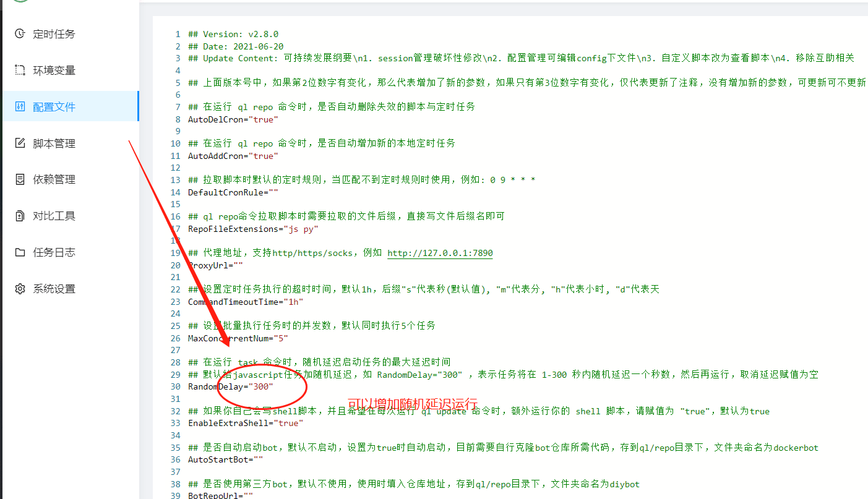868x499 pixels.
Task: Click the CommandTimeoutTime="1h" line
Action: pos(246,302)
